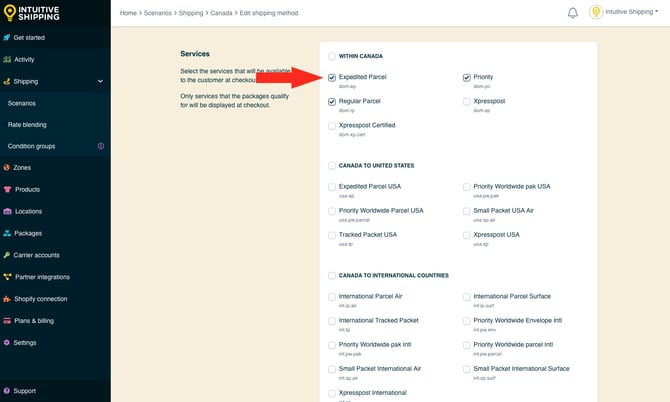Select all Within Canada services

[x=332, y=56]
